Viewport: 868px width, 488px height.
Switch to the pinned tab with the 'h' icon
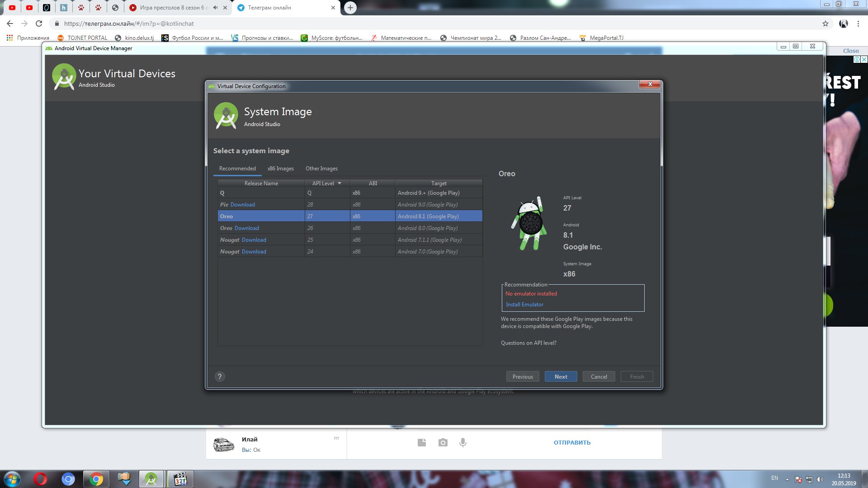64,8
